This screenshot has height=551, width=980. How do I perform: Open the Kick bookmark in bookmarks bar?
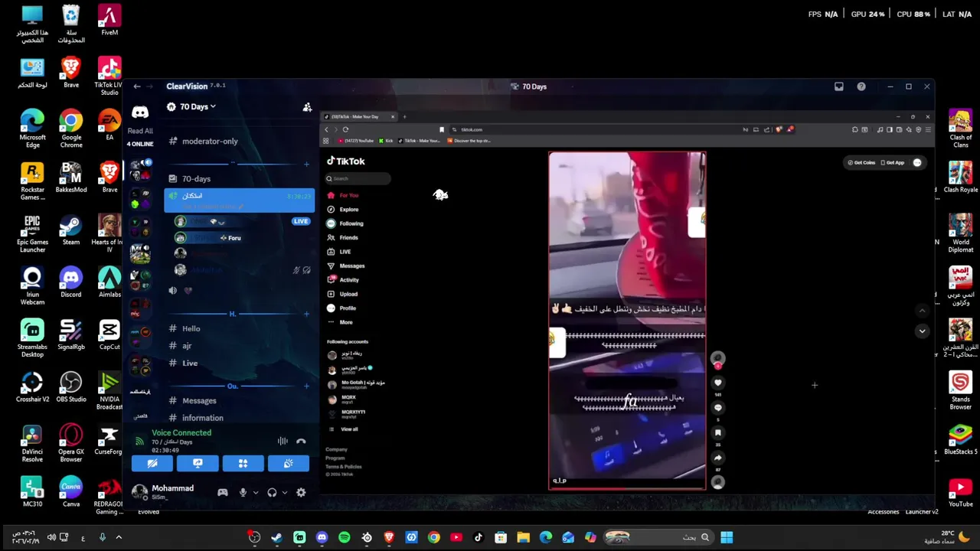[x=385, y=141]
